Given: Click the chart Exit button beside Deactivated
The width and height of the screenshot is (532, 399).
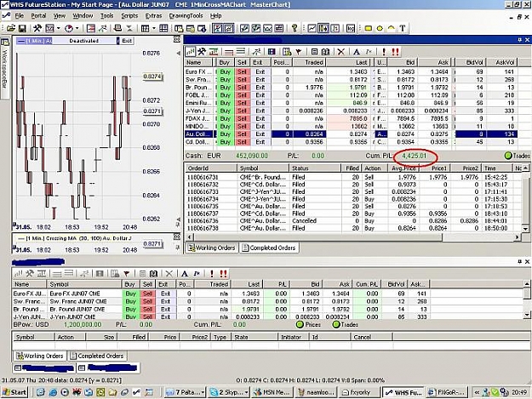Looking at the screenshot, I should [x=127, y=41].
